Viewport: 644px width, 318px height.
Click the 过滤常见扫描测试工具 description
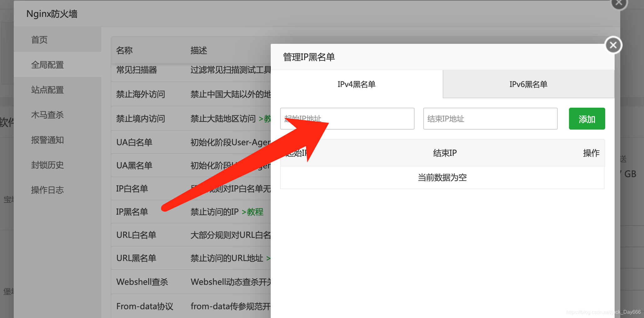point(231,70)
